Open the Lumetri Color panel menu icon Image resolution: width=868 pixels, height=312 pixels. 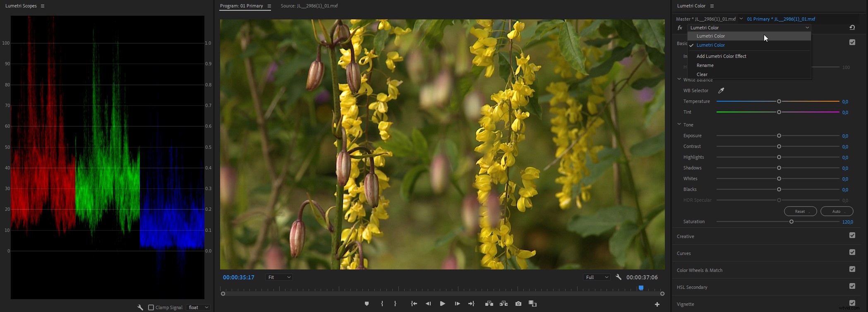pos(712,6)
